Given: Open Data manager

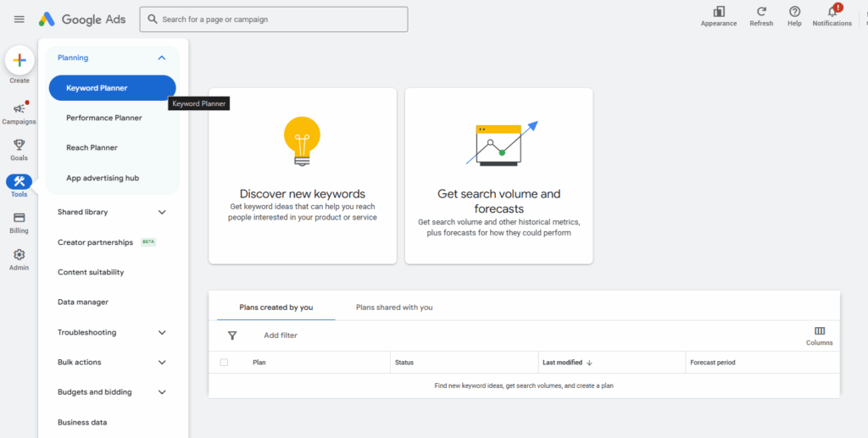Looking at the screenshot, I should 83,302.
